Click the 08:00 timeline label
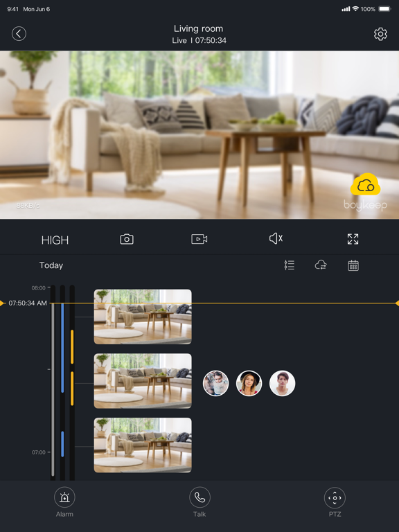The image size is (399, 532). 38,288
